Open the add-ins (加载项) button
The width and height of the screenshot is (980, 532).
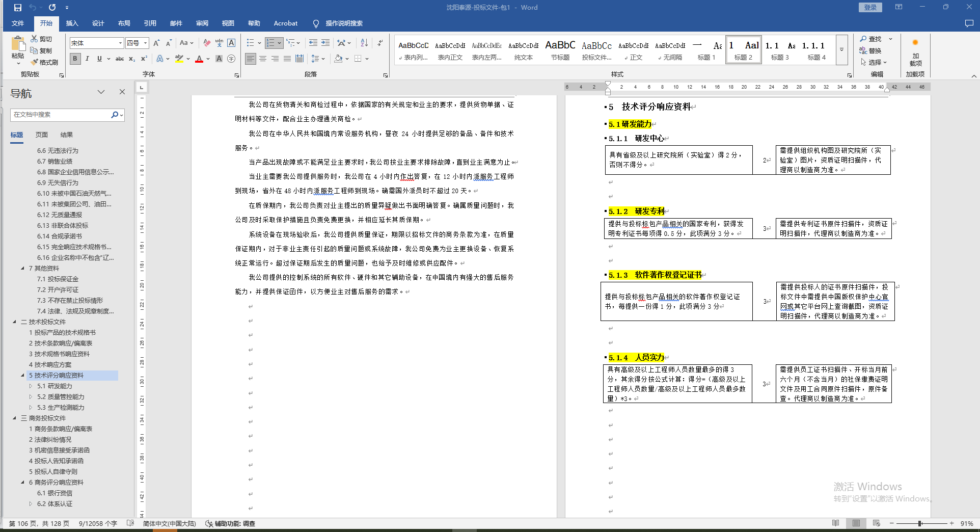point(915,52)
